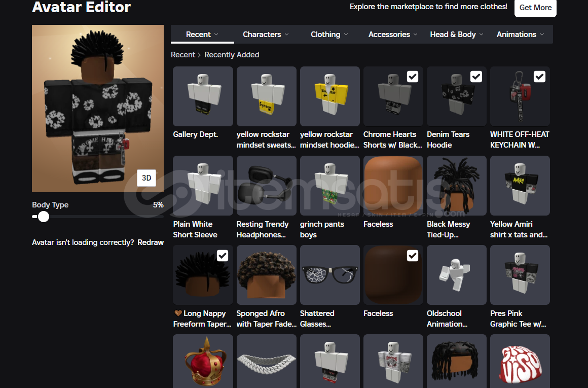Screen dimensions: 588x388
Task: Equip the Black Messy Tied-Up hair
Action: click(x=457, y=186)
